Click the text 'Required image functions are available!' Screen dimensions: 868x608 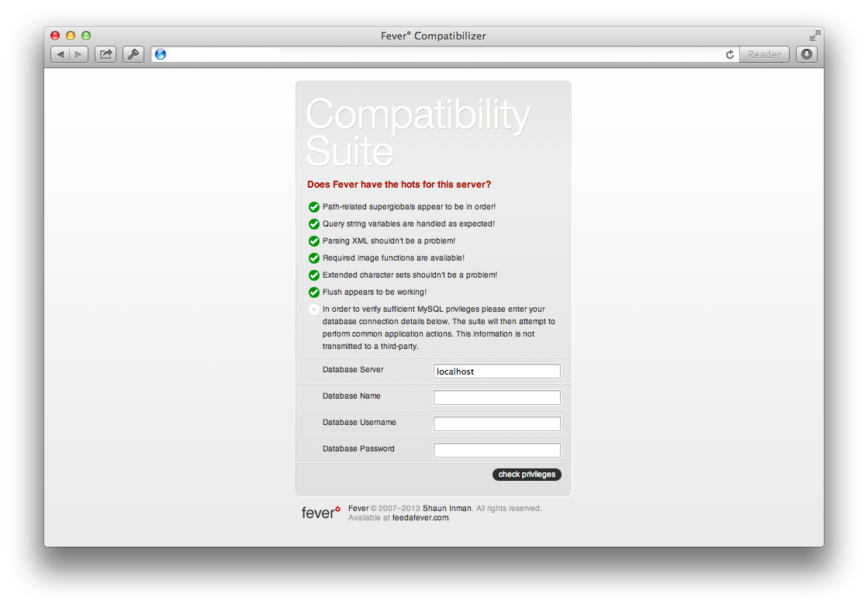coord(393,257)
